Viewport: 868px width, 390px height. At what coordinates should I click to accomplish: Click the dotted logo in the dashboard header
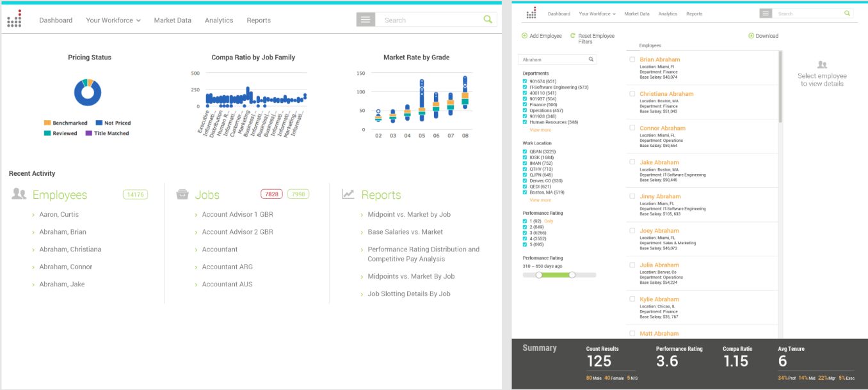[14, 19]
